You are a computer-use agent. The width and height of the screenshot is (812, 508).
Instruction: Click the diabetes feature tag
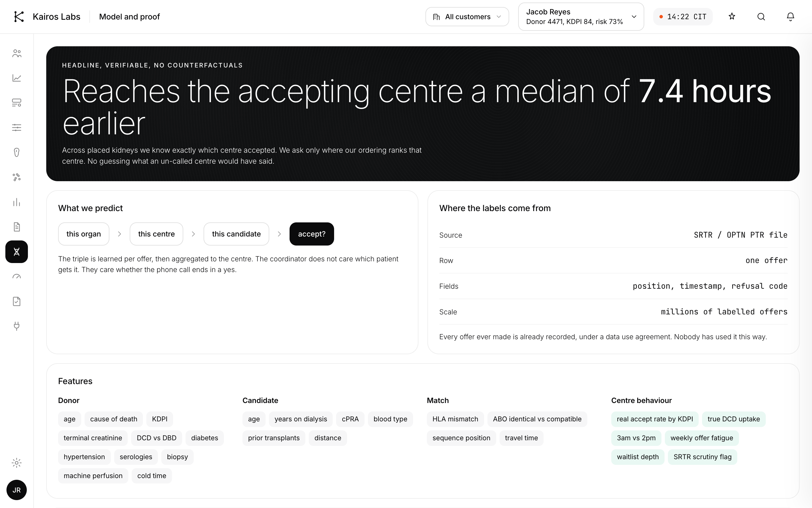click(205, 438)
